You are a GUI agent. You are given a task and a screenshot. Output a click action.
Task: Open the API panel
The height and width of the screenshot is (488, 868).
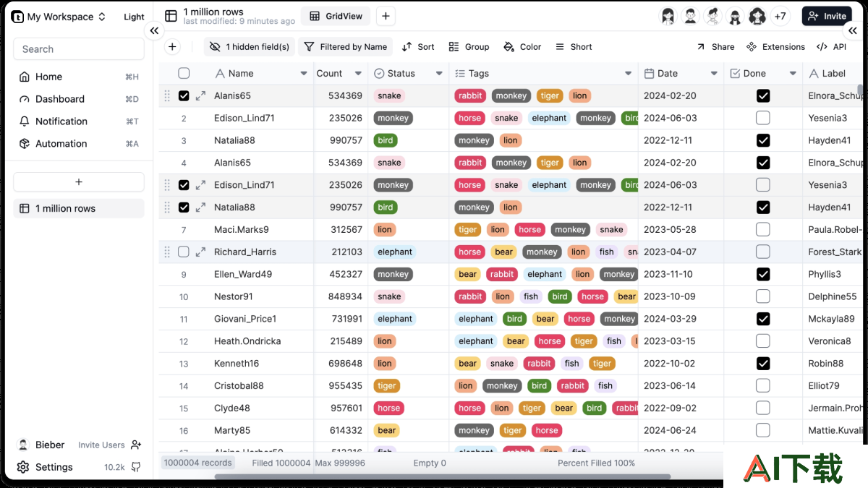(831, 47)
